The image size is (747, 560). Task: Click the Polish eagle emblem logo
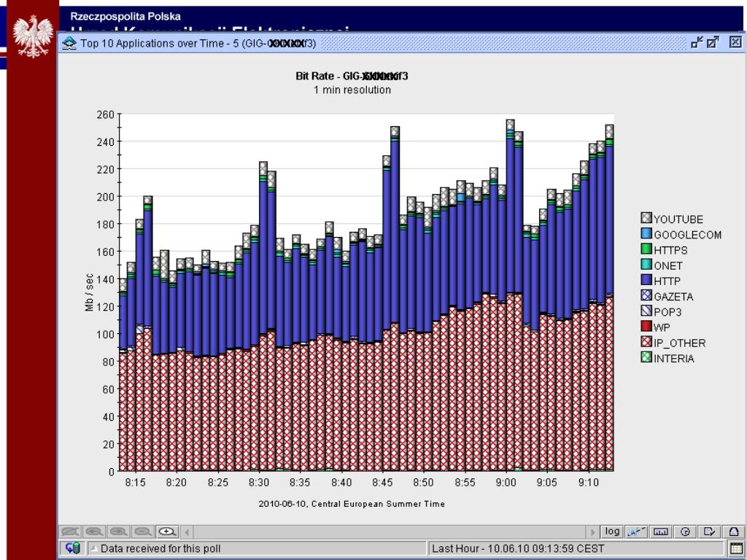pos(33,36)
